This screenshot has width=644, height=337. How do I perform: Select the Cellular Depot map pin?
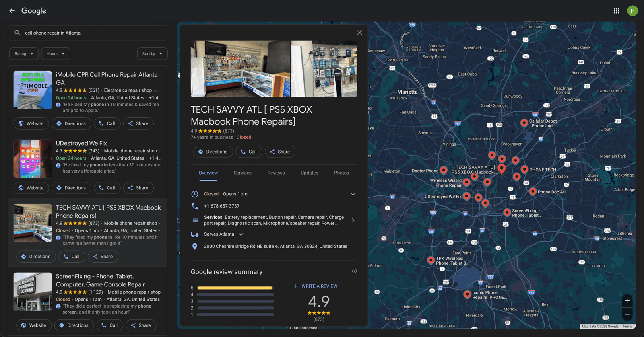pyautogui.click(x=524, y=123)
